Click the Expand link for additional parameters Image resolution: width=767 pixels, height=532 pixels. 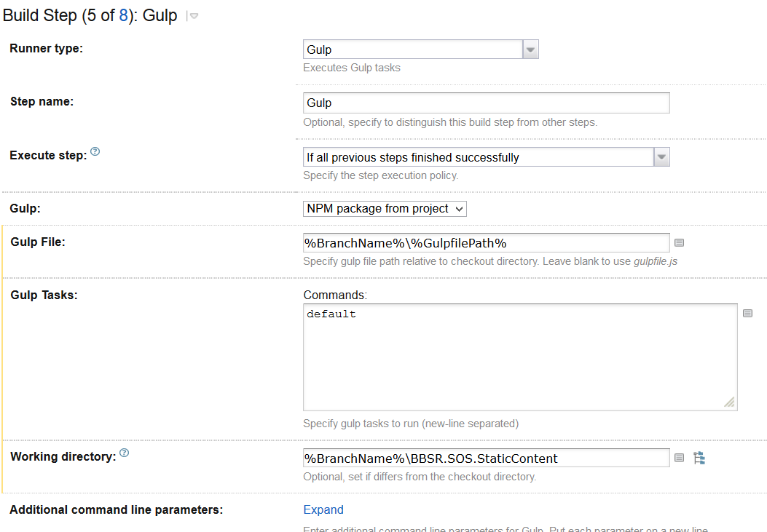[323, 510]
